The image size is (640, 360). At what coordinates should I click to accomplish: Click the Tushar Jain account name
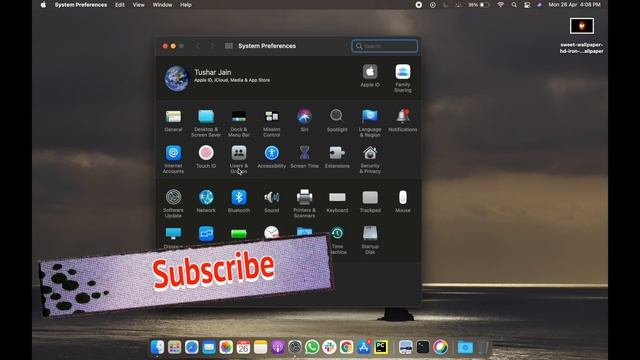coord(213,72)
